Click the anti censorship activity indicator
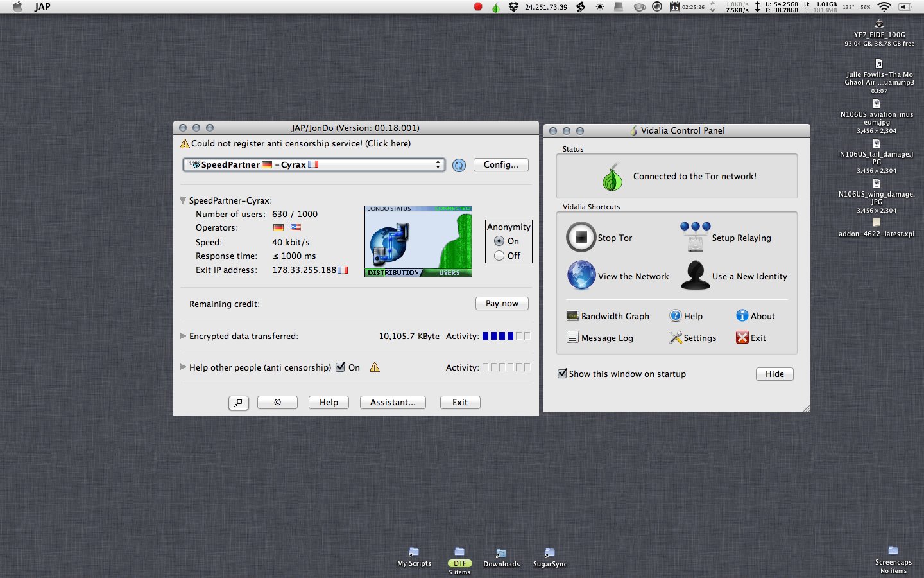The image size is (924, 578). click(506, 367)
